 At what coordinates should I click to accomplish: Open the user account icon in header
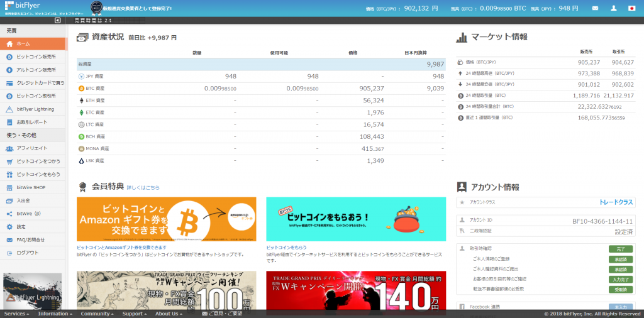(x=613, y=8)
